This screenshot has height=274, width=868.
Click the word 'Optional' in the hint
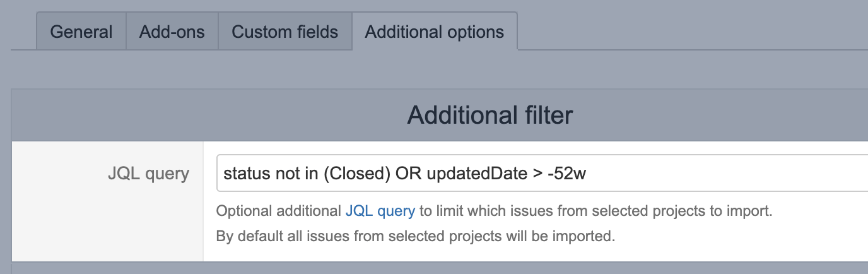[243, 211]
